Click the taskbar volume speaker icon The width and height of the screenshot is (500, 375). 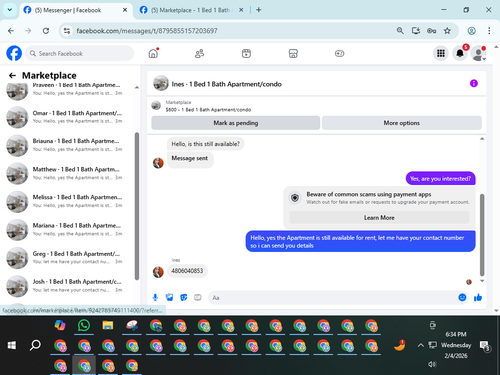(432, 364)
